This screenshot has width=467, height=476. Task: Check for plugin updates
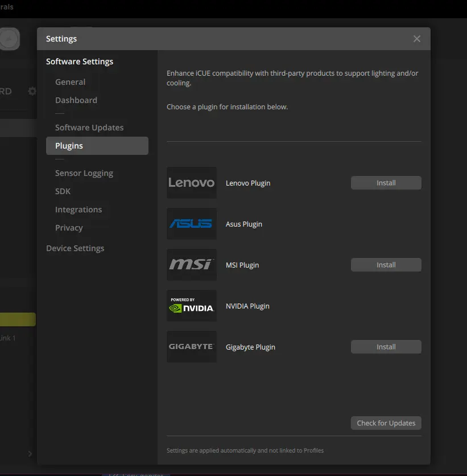[x=386, y=423]
